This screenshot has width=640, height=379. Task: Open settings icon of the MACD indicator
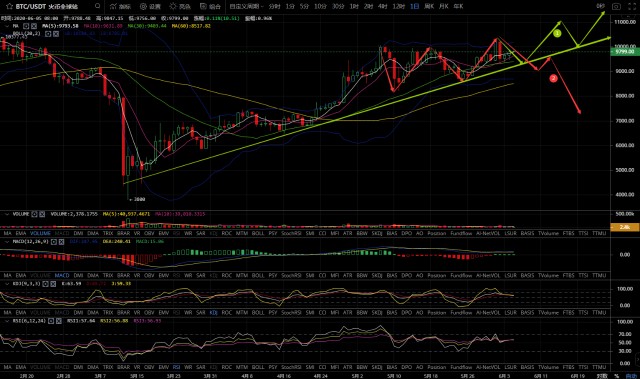click(x=54, y=242)
